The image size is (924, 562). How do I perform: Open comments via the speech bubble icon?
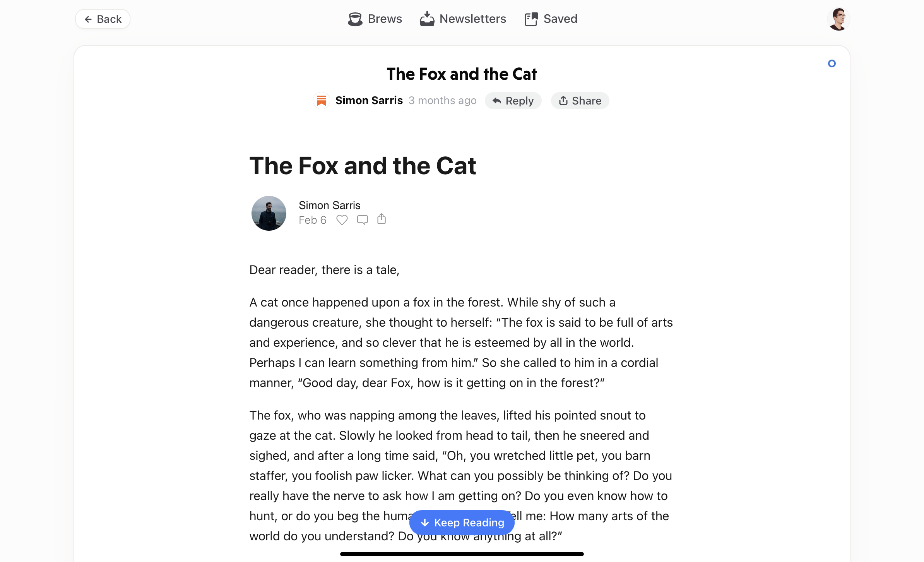click(362, 220)
